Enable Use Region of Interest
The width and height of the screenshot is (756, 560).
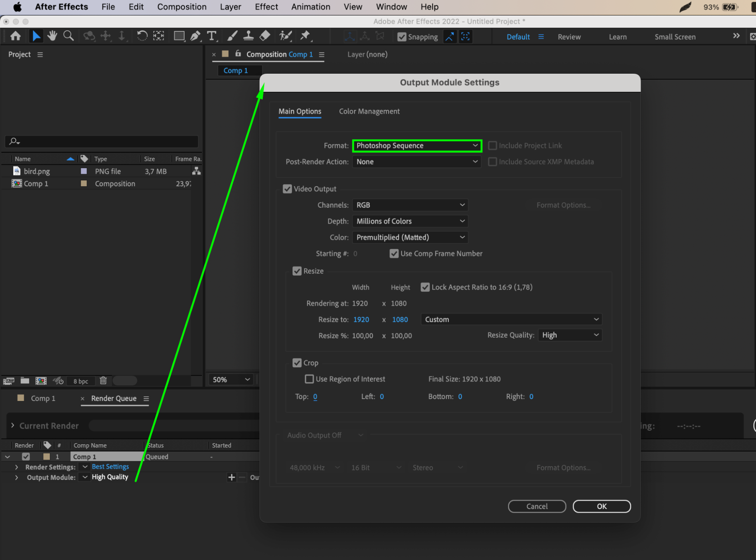coord(309,379)
